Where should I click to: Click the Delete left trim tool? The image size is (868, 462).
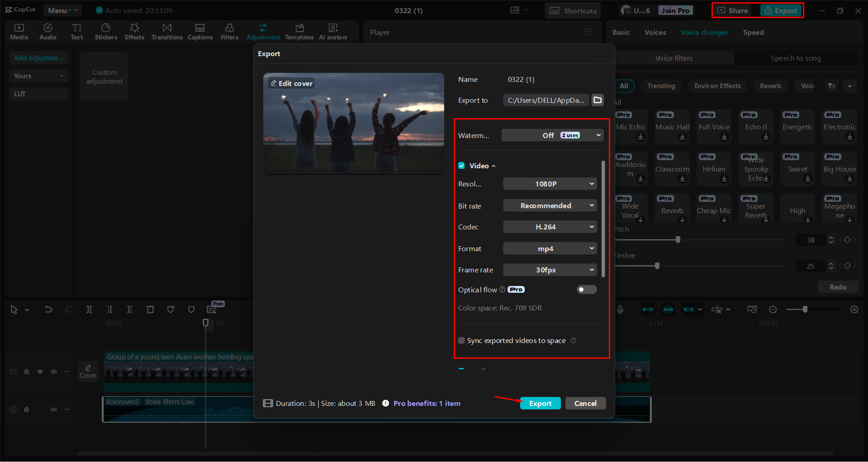pos(109,310)
